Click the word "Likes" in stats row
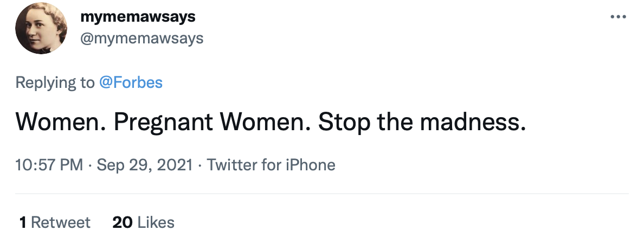 point(156,222)
